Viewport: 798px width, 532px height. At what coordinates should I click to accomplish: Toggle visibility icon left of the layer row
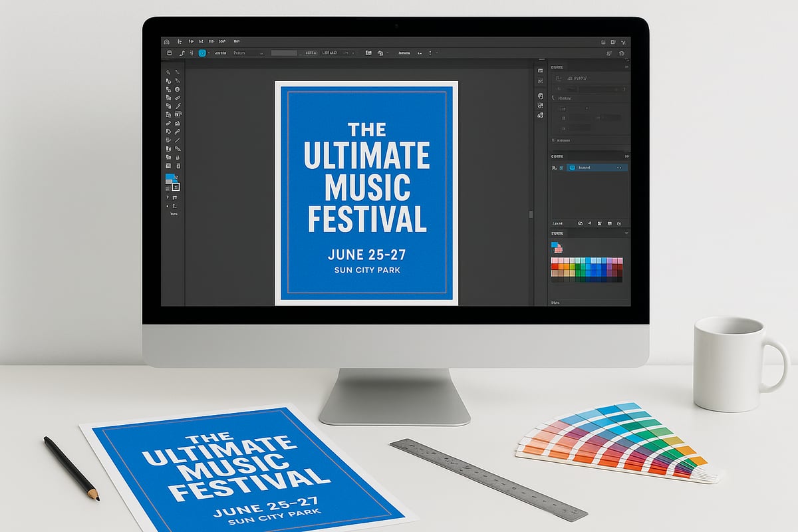555,168
